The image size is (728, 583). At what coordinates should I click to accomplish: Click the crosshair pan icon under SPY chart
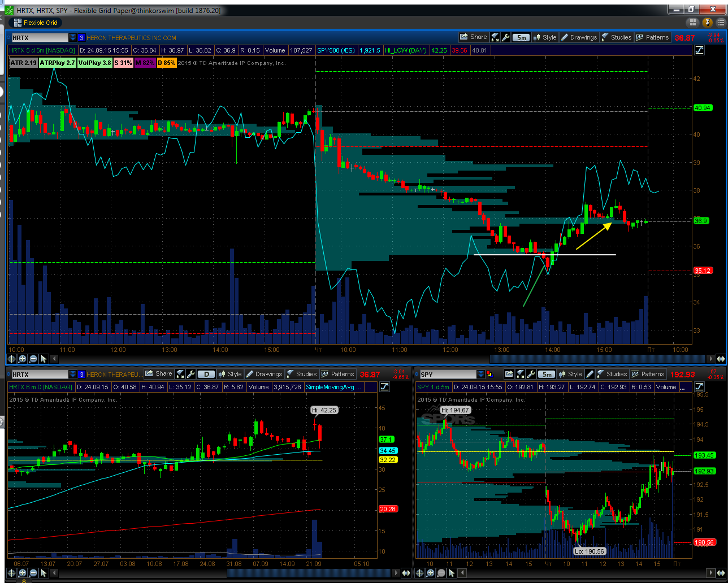[421, 573]
